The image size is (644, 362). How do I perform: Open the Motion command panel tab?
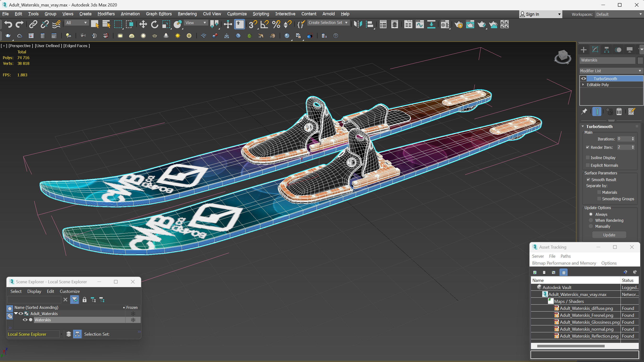(618, 50)
